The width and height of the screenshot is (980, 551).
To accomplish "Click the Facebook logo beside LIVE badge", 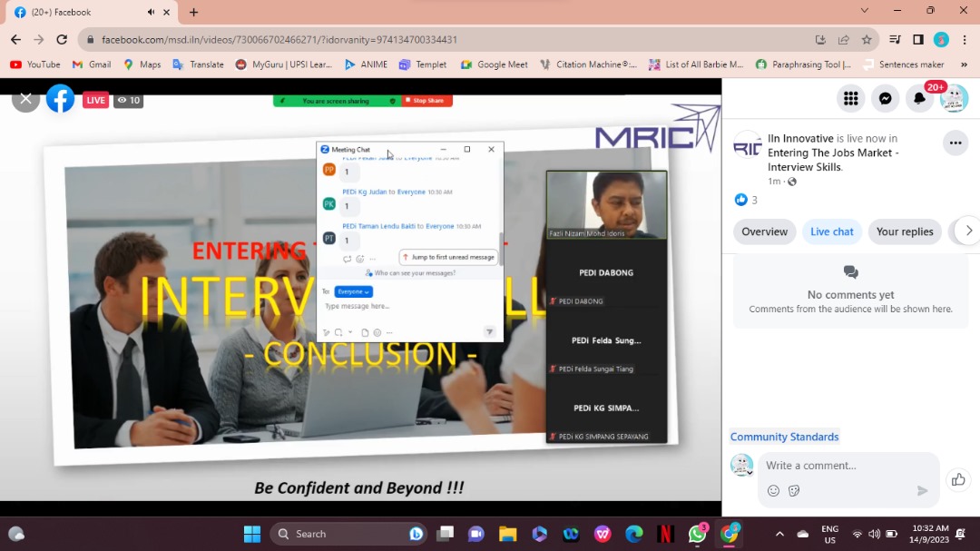I will click(61, 99).
